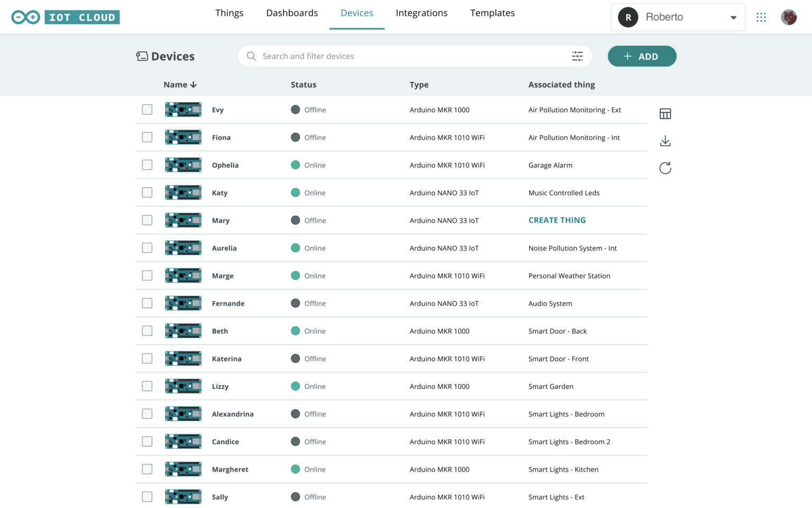Toggle the Name column sort order
The height and width of the screenshot is (508, 812).
tap(193, 84)
